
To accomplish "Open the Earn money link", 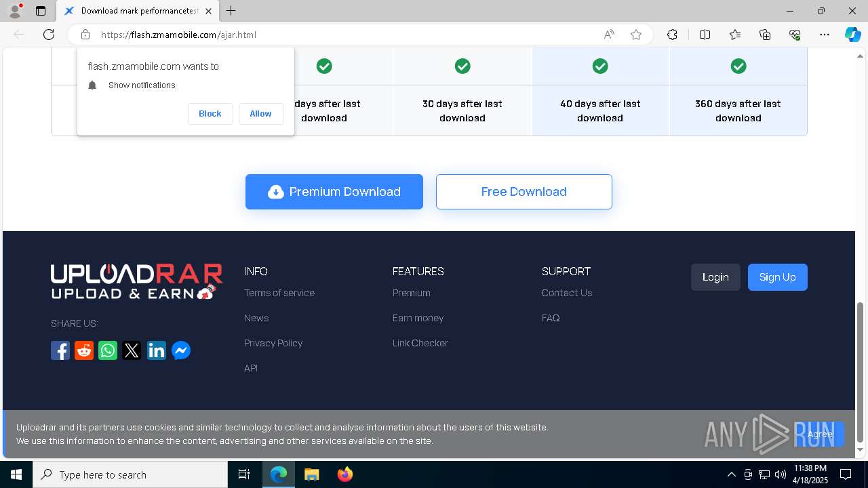I will tap(418, 318).
